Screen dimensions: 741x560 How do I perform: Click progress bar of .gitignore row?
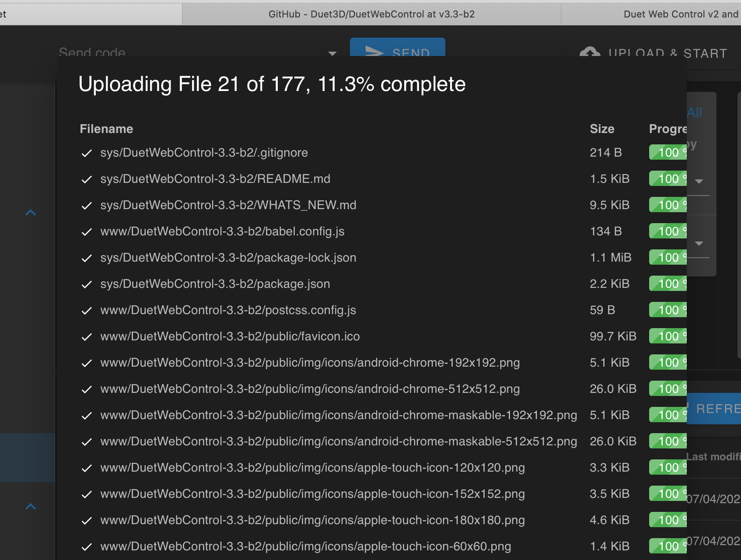668,152
